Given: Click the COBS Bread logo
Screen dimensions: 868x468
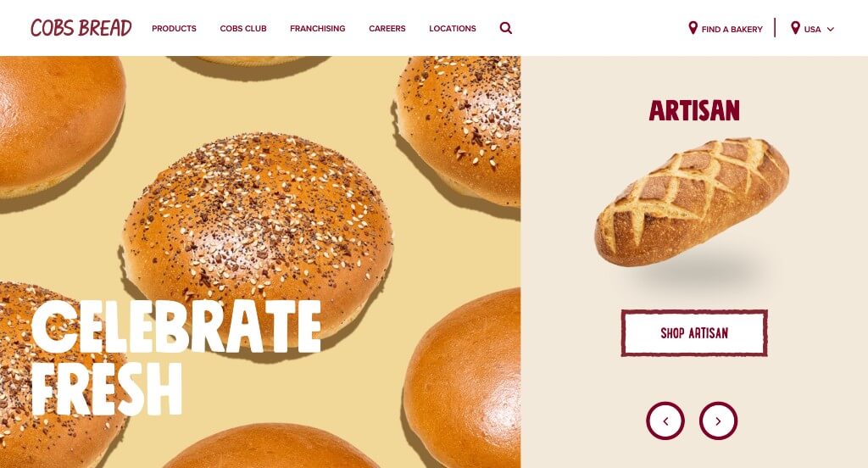Looking at the screenshot, I should (x=81, y=28).
